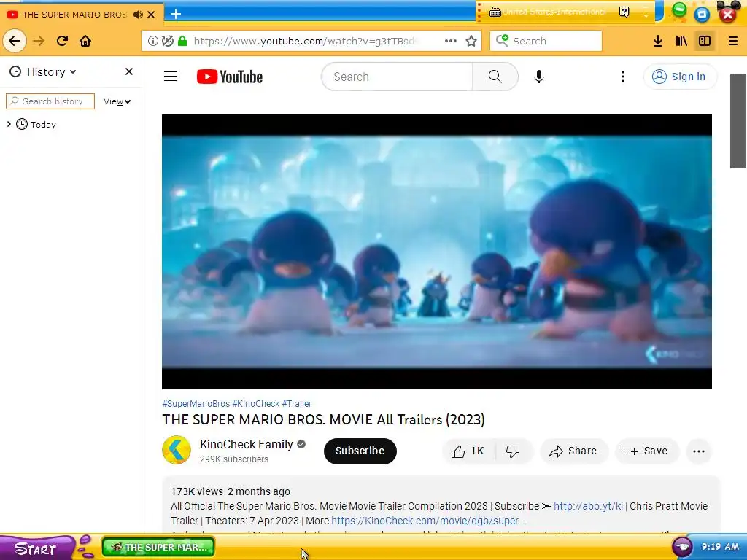Close THE SUPER MARIO BROS tab
Viewport: 747px width, 560px height.
click(x=151, y=15)
